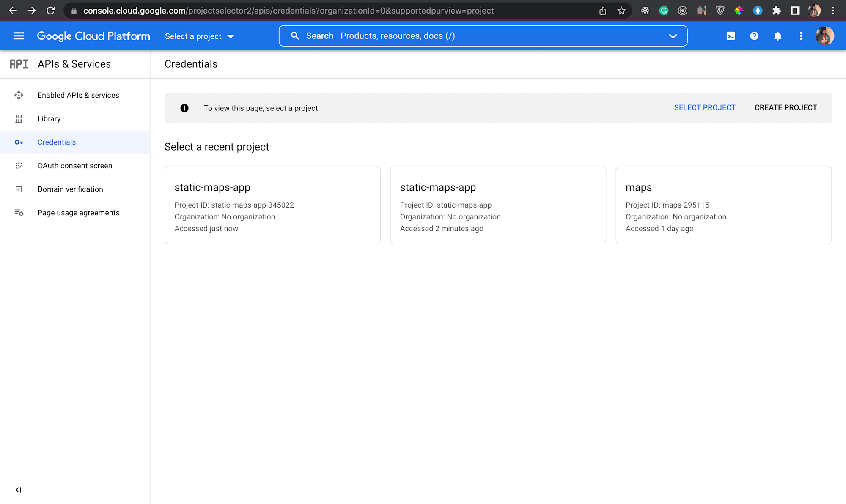Open Domain verification

[75, 189]
